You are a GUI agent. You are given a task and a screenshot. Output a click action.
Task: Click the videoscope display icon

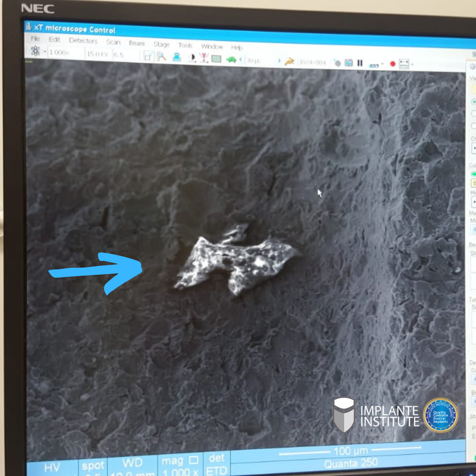(x=216, y=58)
